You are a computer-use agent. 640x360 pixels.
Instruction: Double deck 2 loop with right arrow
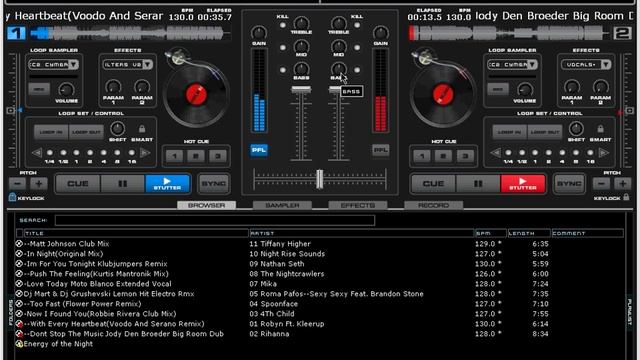[x=603, y=153]
